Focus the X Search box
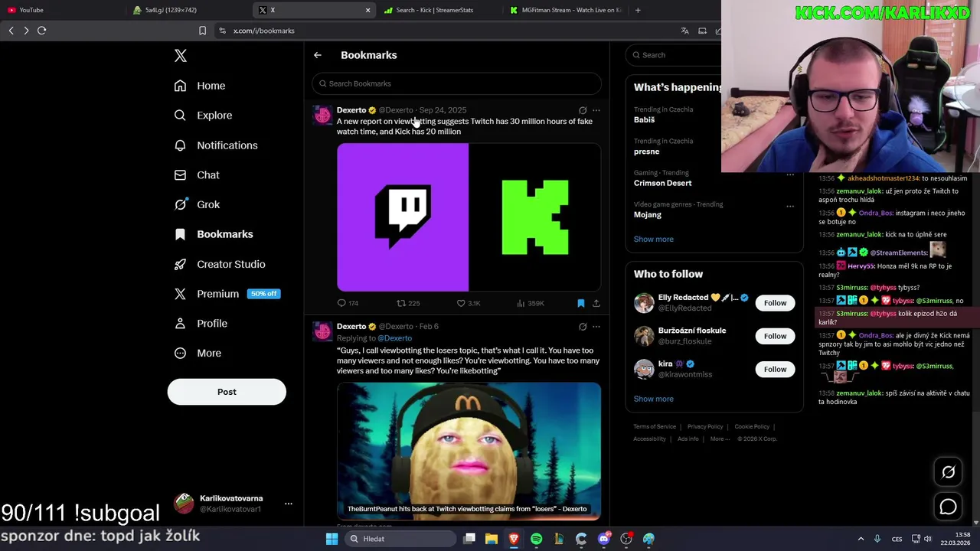 (x=674, y=55)
